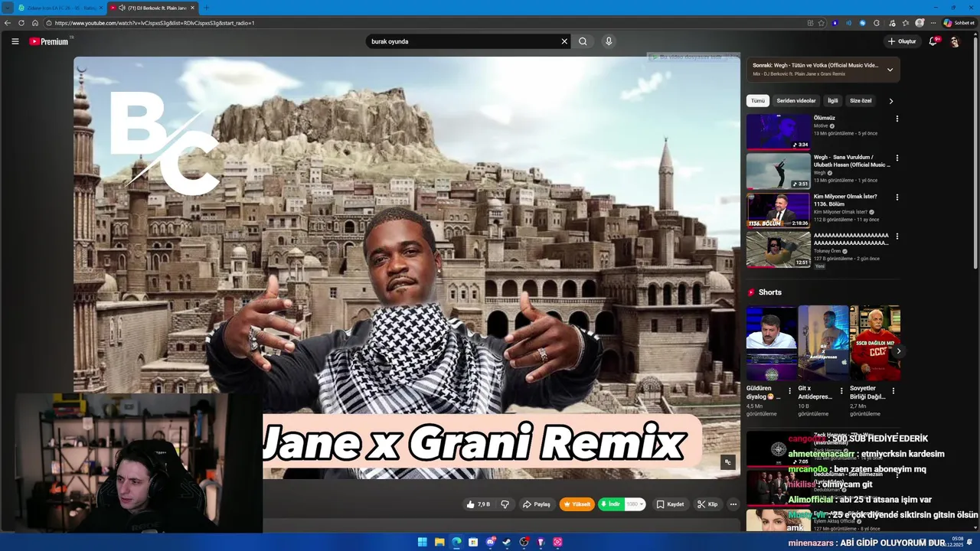Click the Klip clip button
This screenshot has width=980, height=551.
tap(707, 504)
